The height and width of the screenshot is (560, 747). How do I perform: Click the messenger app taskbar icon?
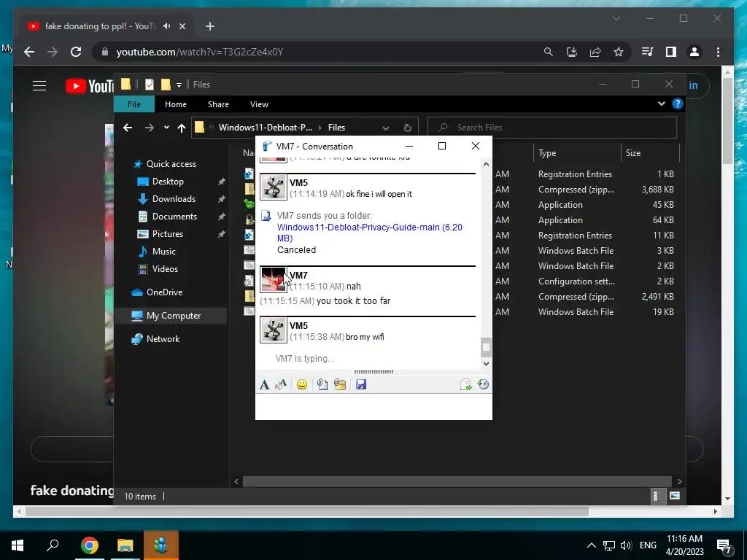[x=161, y=545]
